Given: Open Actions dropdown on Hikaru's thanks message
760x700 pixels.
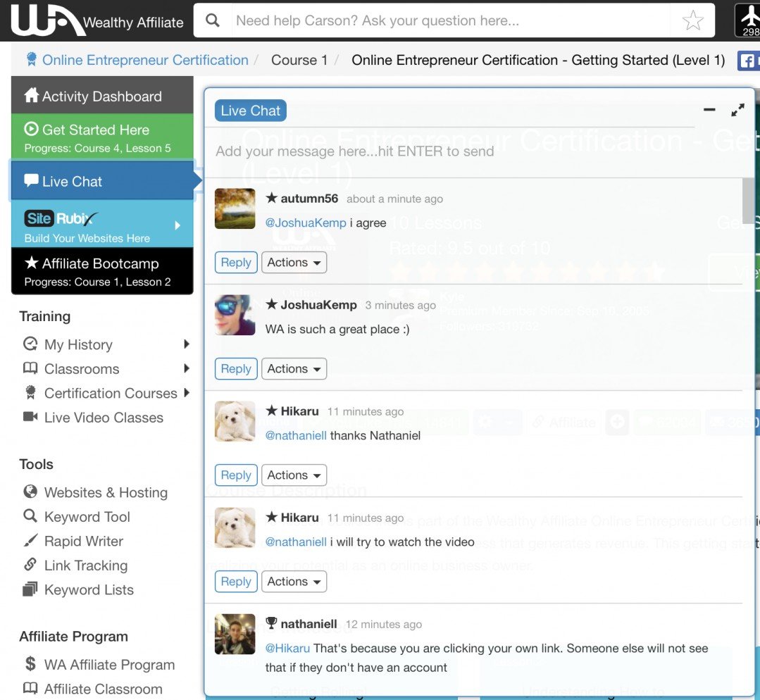Looking at the screenshot, I should click(294, 475).
